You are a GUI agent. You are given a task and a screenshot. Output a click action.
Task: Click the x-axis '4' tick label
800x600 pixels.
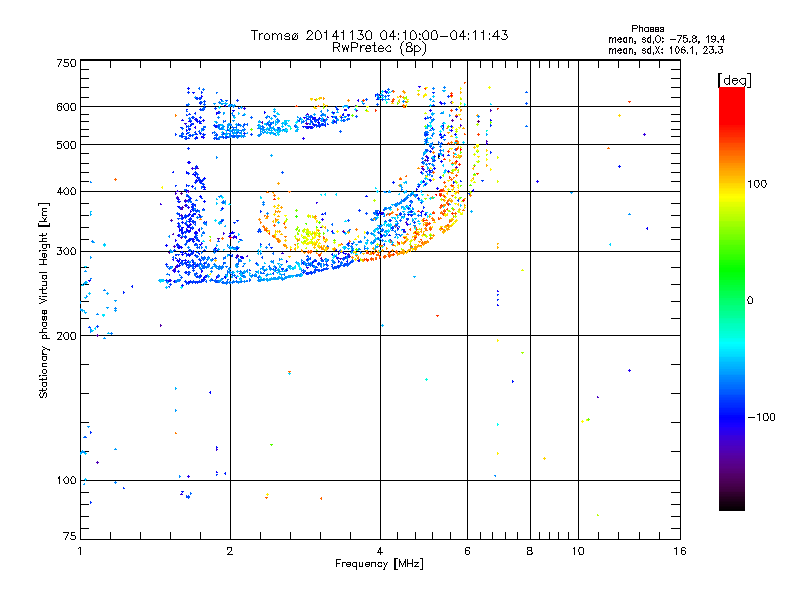(x=380, y=551)
